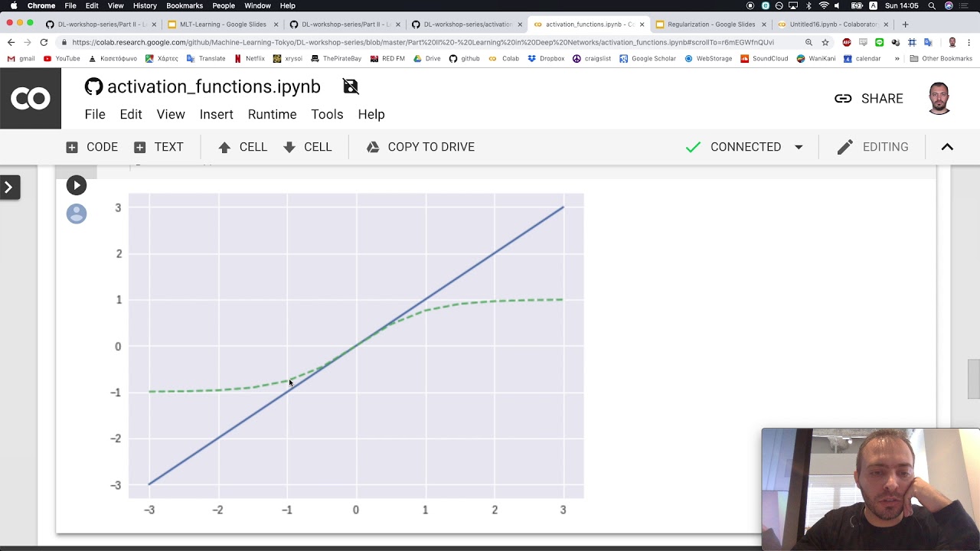Click the Chrome three-dot menu icon
Viewport: 980px width, 551px height.
(x=969, y=42)
